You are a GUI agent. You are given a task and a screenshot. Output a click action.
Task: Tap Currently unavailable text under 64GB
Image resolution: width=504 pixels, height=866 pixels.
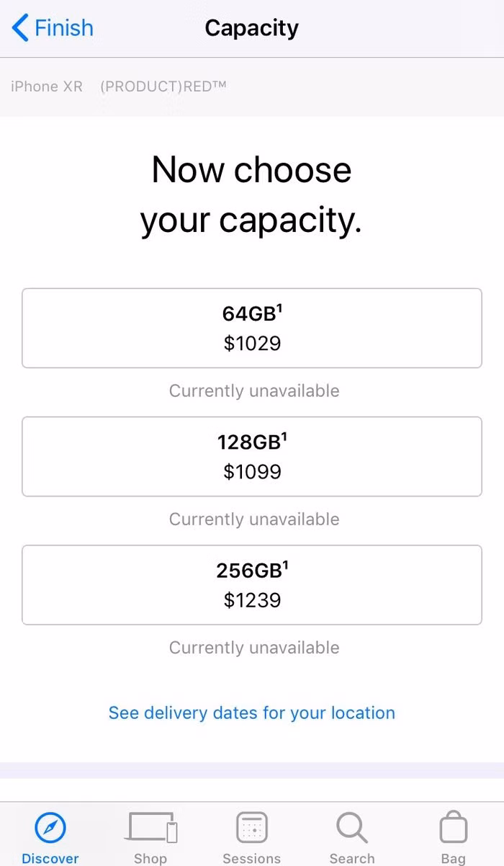click(254, 390)
